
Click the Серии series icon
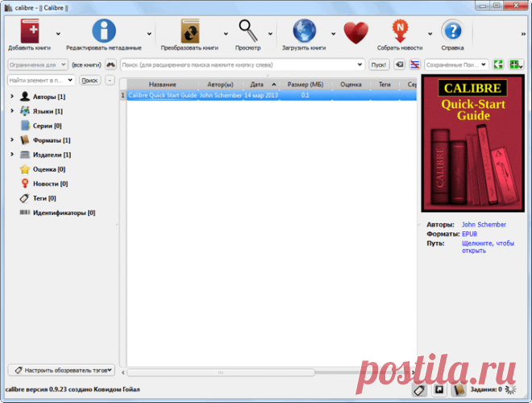pyautogui.click(x=25, y=126)
